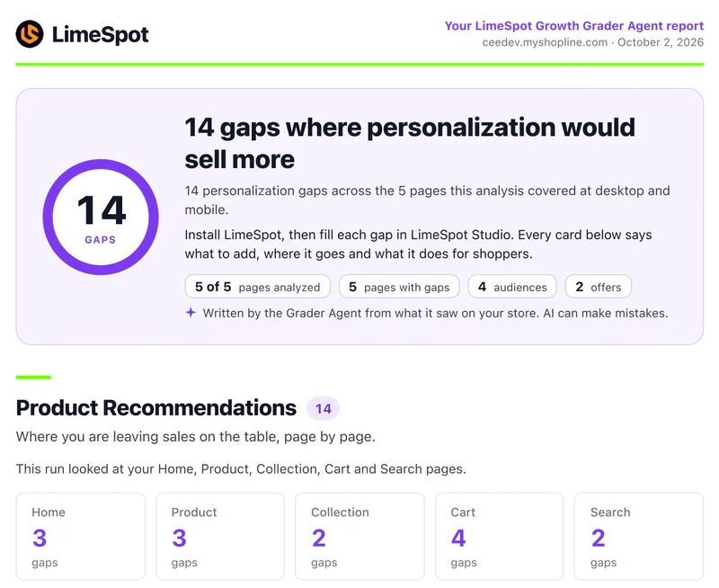This screenshot has height=588, width=719.
Task: Open the Collection 2 gaps card
Action: (360, 536)
